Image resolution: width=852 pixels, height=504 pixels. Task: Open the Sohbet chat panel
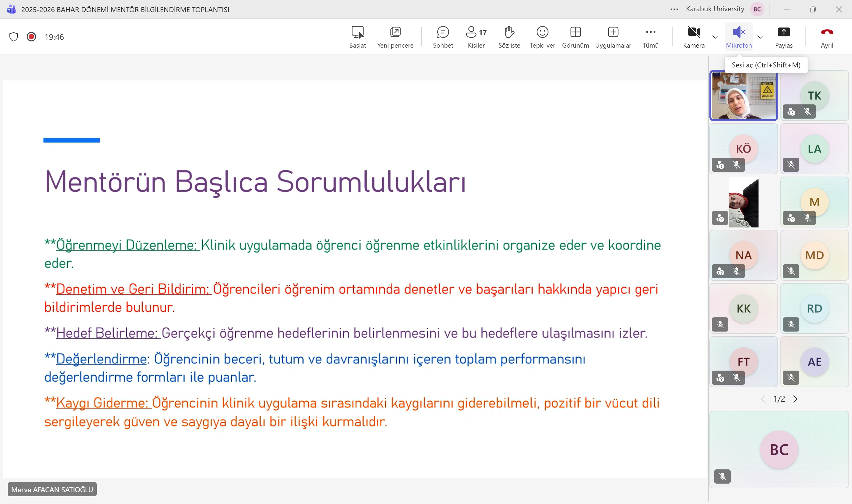click(x=443, y=37)
